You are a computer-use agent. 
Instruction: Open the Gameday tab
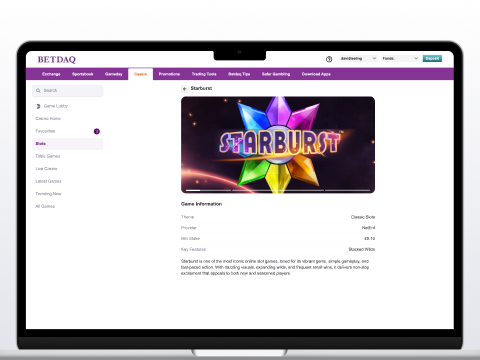pos(114,74)
